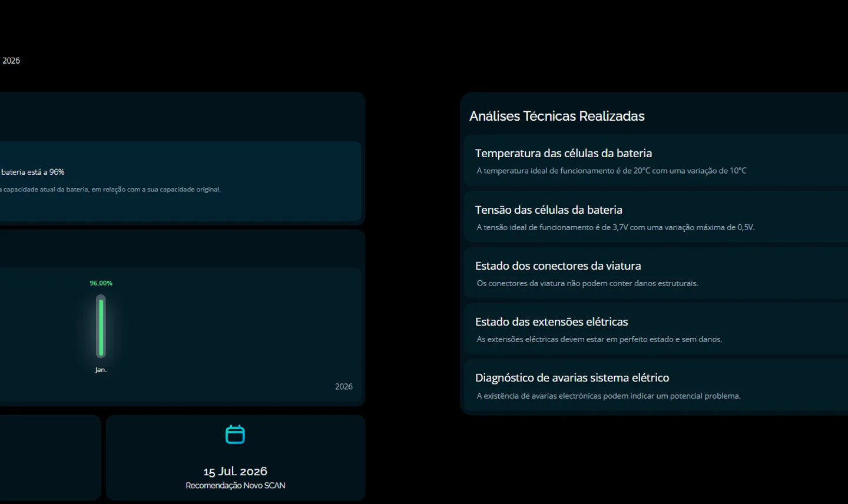Click the Análises Técnicas Realizadas heading
848x504 pixels.
tap(556, 116)
